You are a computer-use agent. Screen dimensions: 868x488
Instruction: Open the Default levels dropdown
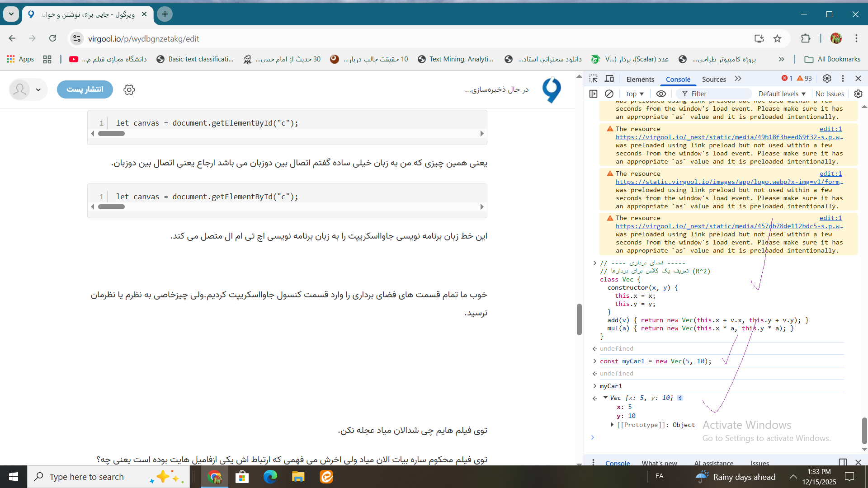(x=782, y=94)
